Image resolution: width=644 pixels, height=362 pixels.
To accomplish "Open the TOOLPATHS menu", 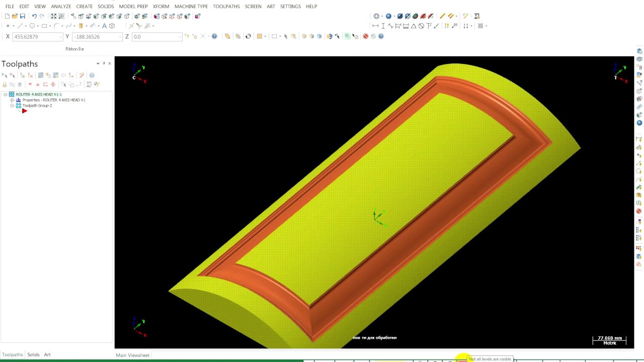I will coord(226,6).
